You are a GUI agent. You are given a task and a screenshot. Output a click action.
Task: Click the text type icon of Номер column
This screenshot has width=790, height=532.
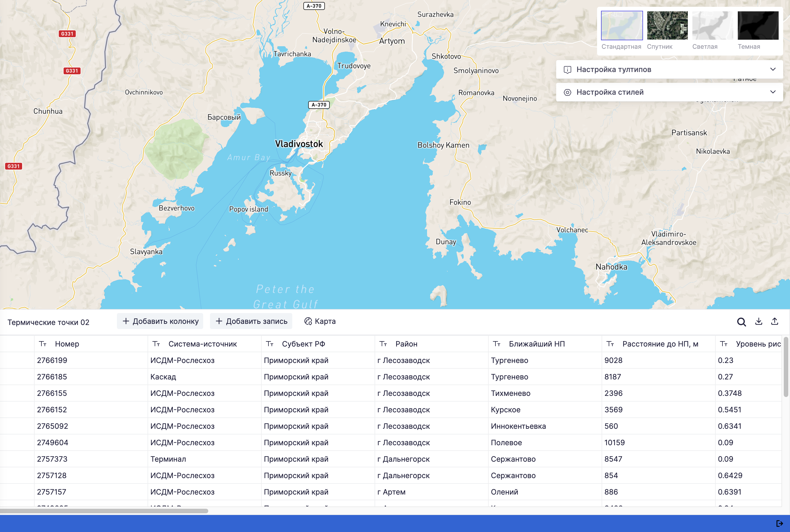pyautogui.click(x=43, y=344)
